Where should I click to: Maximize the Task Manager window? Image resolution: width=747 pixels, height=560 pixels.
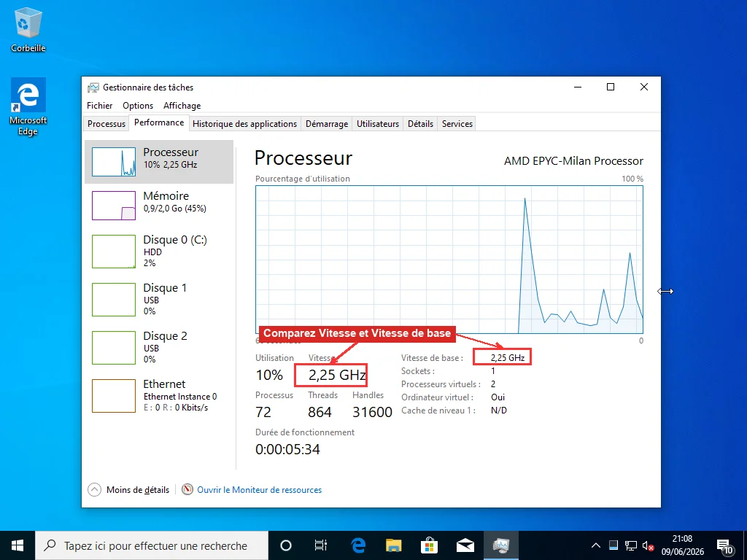[x=611, y=87]
